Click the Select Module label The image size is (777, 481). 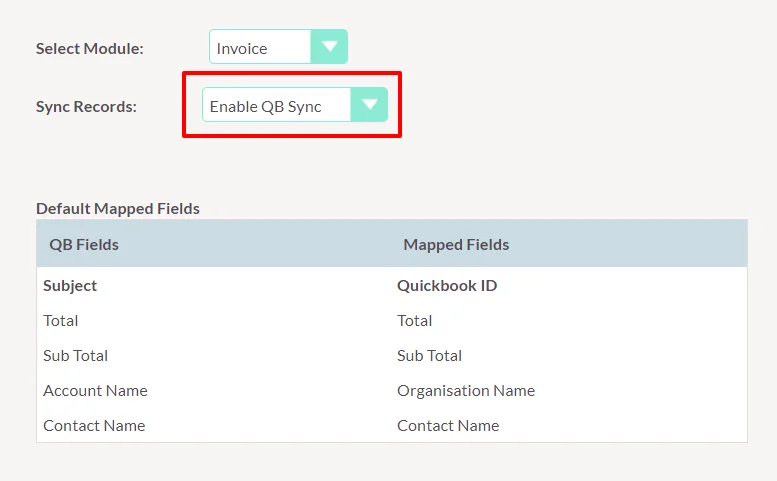pos(90,48)
